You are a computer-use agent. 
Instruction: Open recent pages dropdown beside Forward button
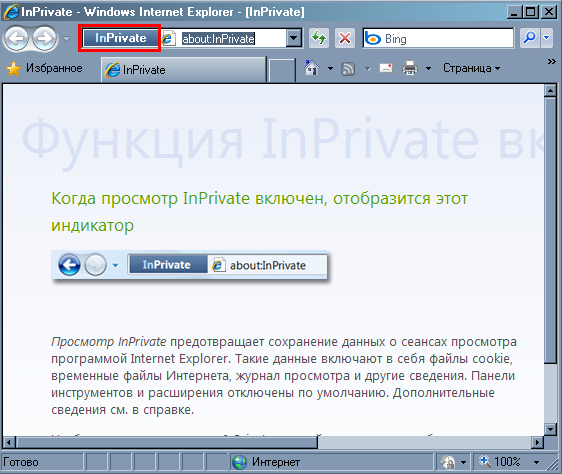click(x=67, y=38)
